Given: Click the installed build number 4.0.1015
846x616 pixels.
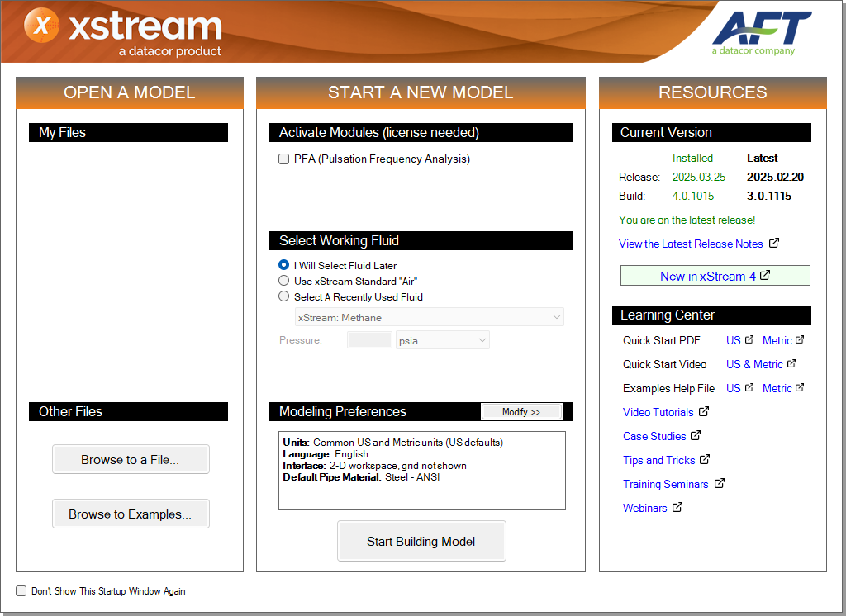Looking at the screenshot, I should coord(693,196).
